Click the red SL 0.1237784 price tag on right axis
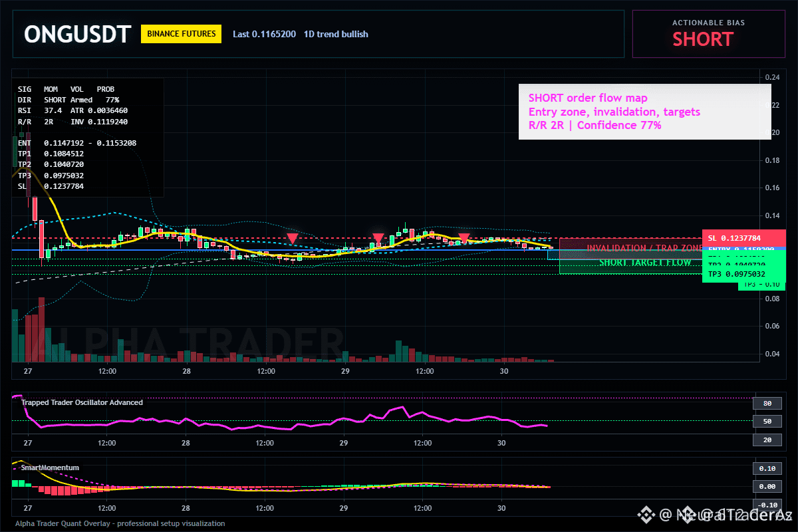798x532 pixels. click(744, 238)
